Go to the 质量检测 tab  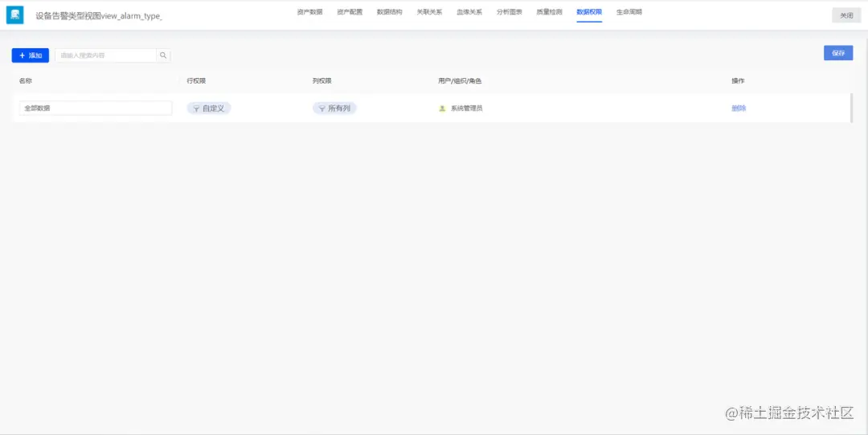click(x=549, y=11)
